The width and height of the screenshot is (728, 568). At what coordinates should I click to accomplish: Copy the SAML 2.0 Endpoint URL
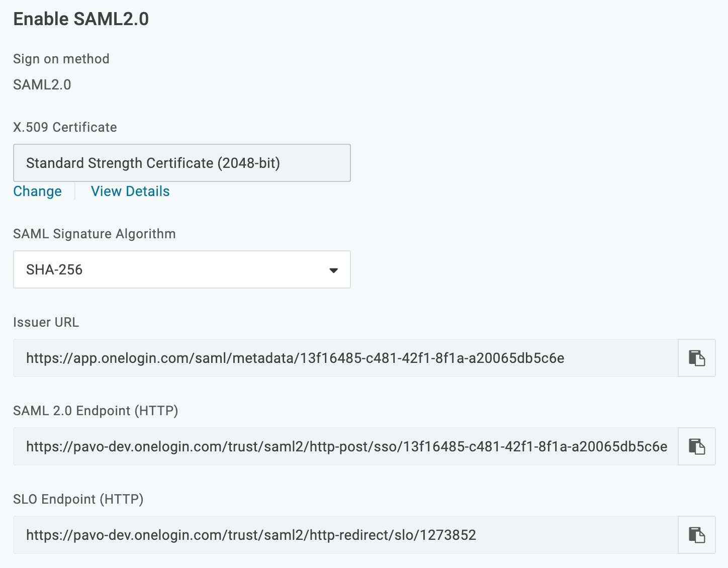(x=696, y=446)
